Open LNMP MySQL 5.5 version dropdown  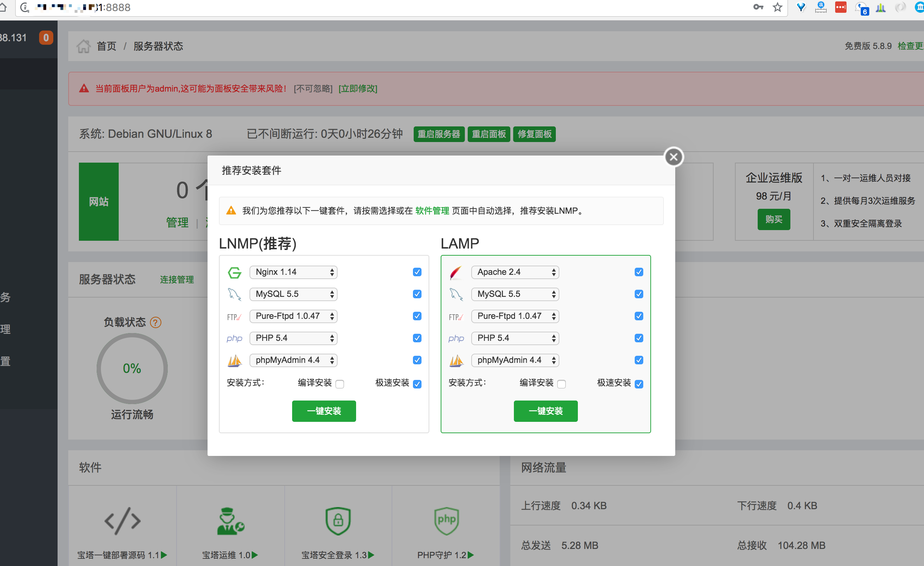(x=293, y=294)
